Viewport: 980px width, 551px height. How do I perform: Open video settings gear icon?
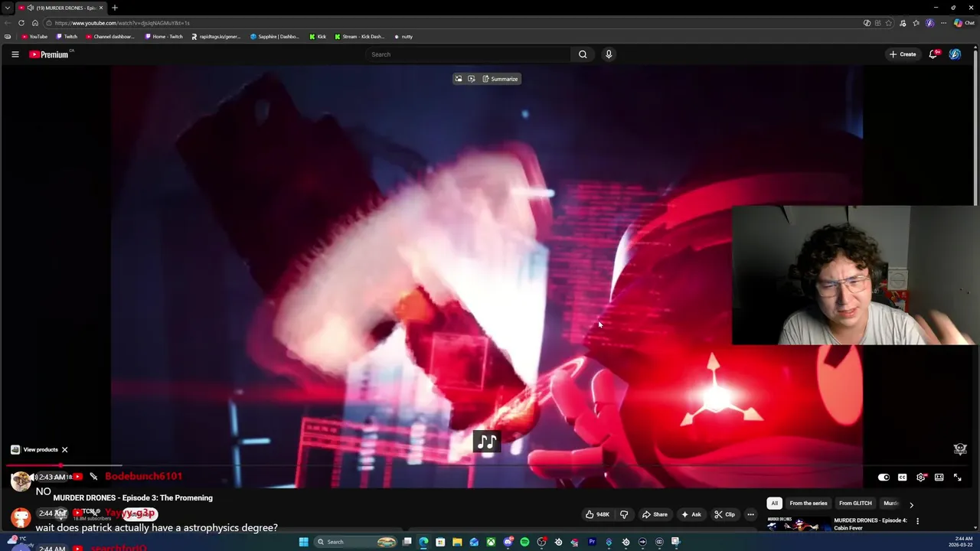[921, 478]
